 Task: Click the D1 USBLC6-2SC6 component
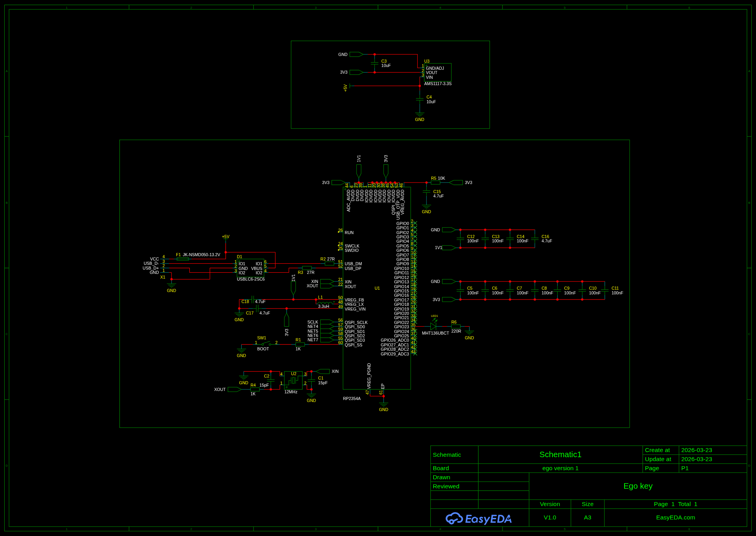[251, 268]
